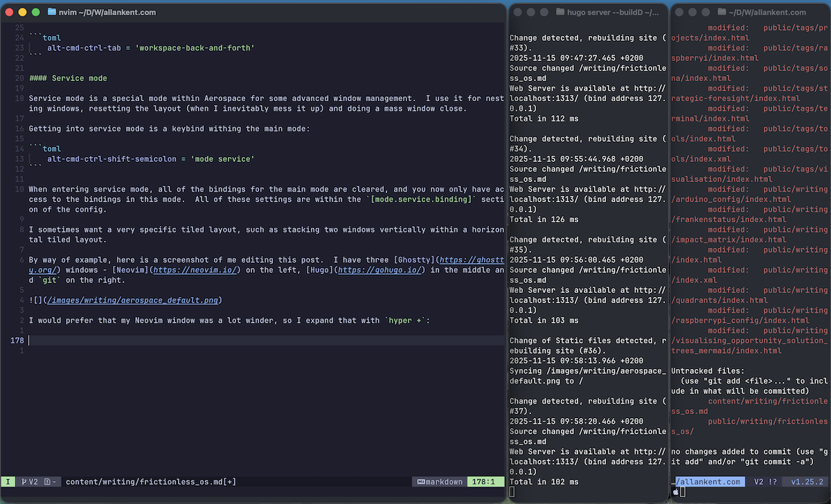Click the 178:1 cursor position in the statusline
The height and width of the screenshot is (504, 831).
coord(482,482)
